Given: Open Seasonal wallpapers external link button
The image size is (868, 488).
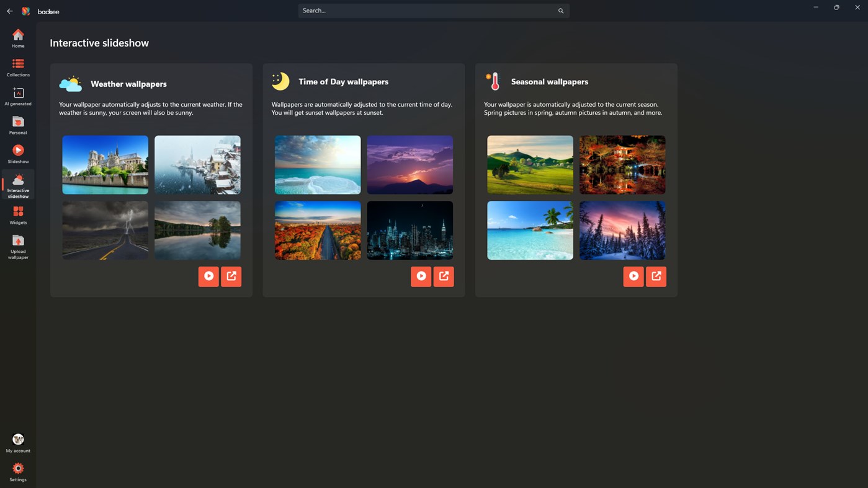Looking at the screenshot, I should click(x=656, y=277).
